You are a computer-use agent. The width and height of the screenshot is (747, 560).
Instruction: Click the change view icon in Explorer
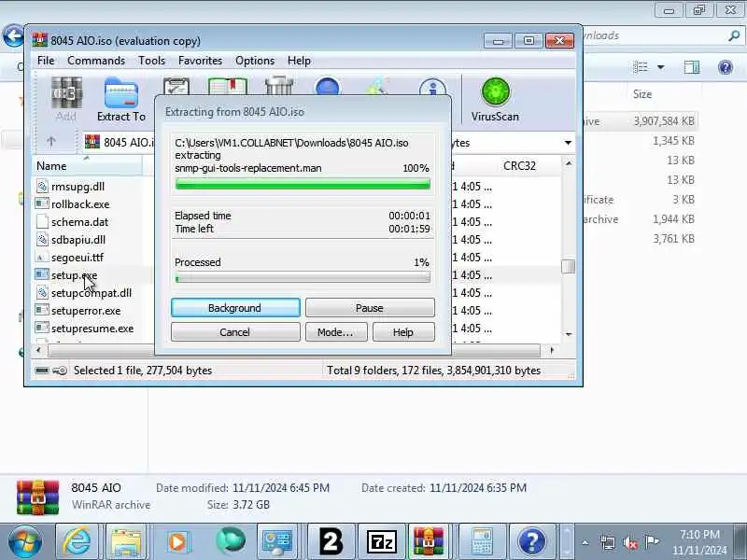click(641, 67)
